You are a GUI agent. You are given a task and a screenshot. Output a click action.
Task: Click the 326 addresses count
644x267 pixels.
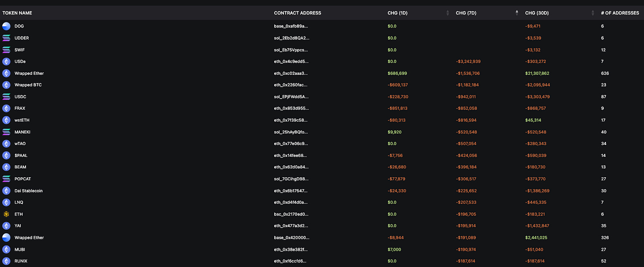(x=605, y=238)
